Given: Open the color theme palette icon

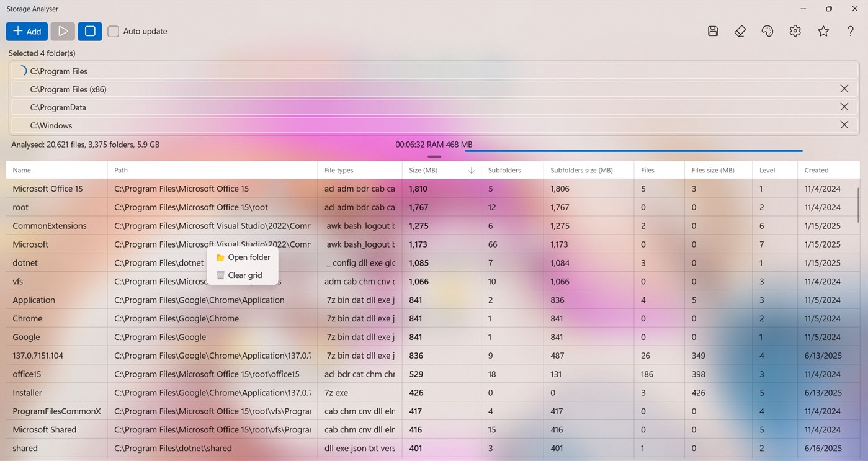Looking at the screenshot, I should click(x=767, y=30).
